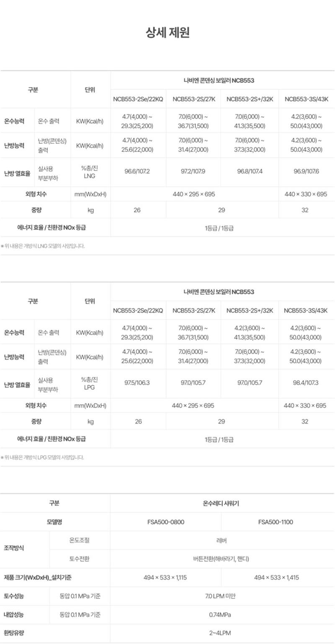Click the '온도조절' sub-label
Image resolution: width=335 pixels, height=644 pixels.
coord(80,540)
